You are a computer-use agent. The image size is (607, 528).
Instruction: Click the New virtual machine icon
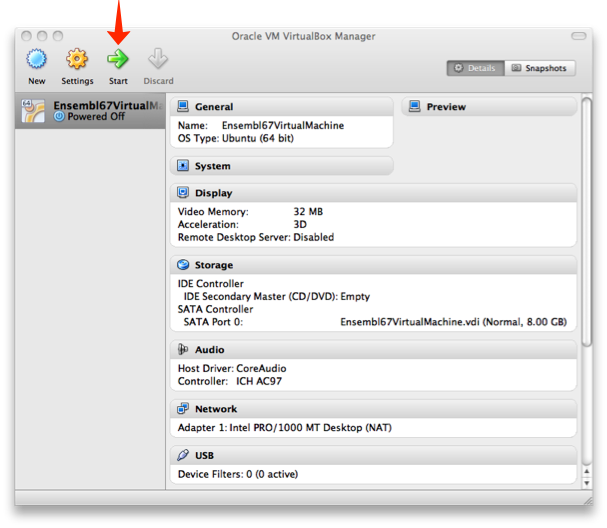pos(36,59)
